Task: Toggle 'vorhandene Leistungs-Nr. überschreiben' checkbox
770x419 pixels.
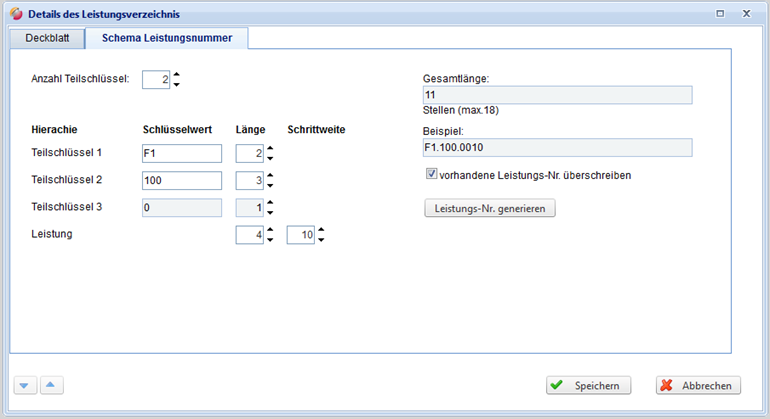Action: coord(431,174)
